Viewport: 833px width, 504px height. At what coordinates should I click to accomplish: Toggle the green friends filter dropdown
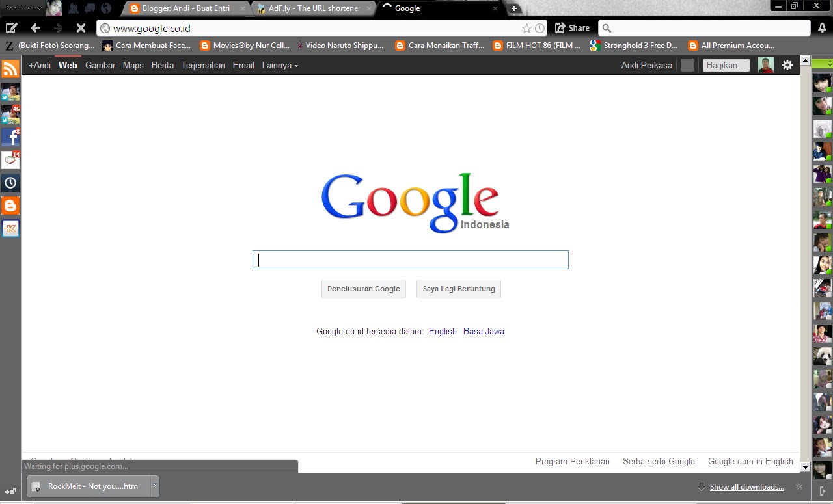click(x=822, y=63)
